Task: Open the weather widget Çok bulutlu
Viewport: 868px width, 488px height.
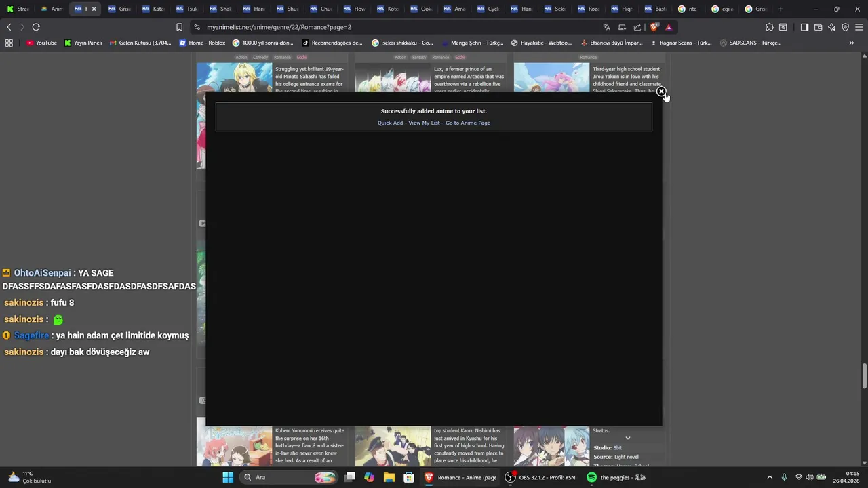Action: [31, 477]
